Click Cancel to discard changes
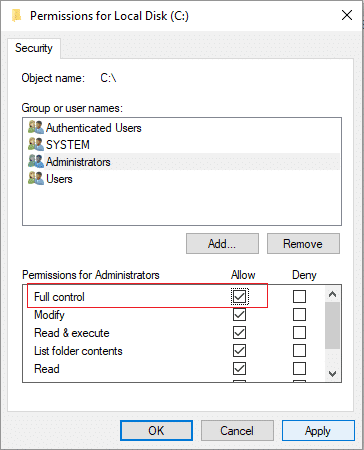 click(x=237, y=431)
